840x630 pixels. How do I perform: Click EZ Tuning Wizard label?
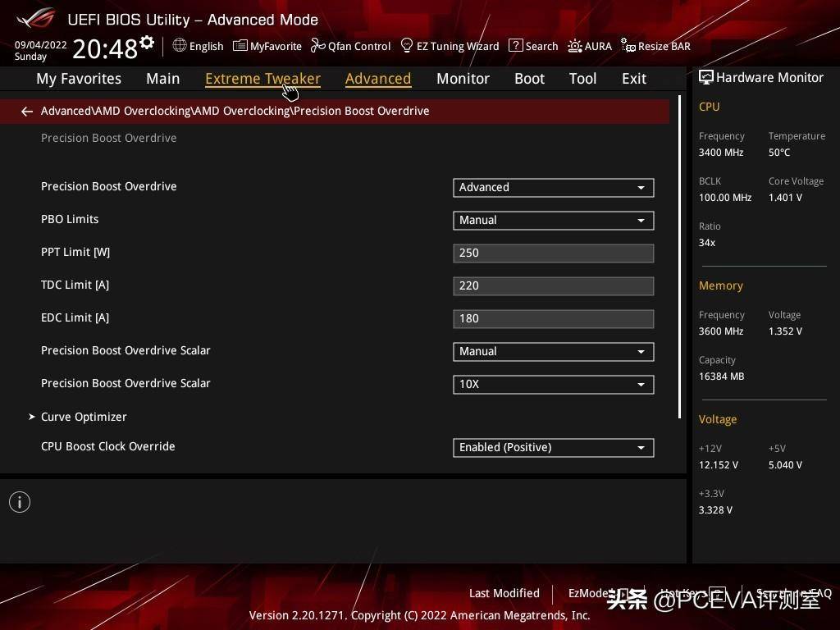pyautogui.click(x=458, y=46)
